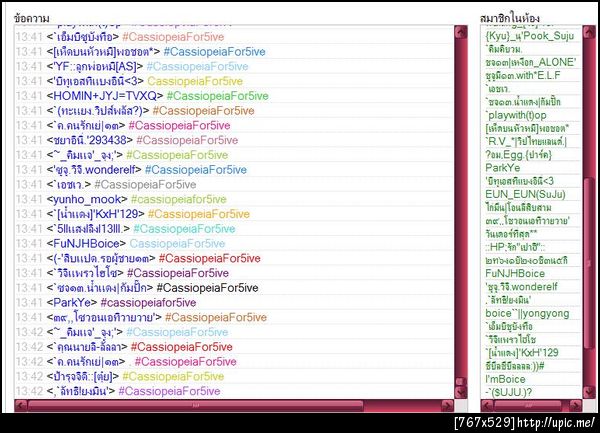Select the `5lllแสงสิงl13lll. username in chat
600x433 pixels.
(88, 229)
